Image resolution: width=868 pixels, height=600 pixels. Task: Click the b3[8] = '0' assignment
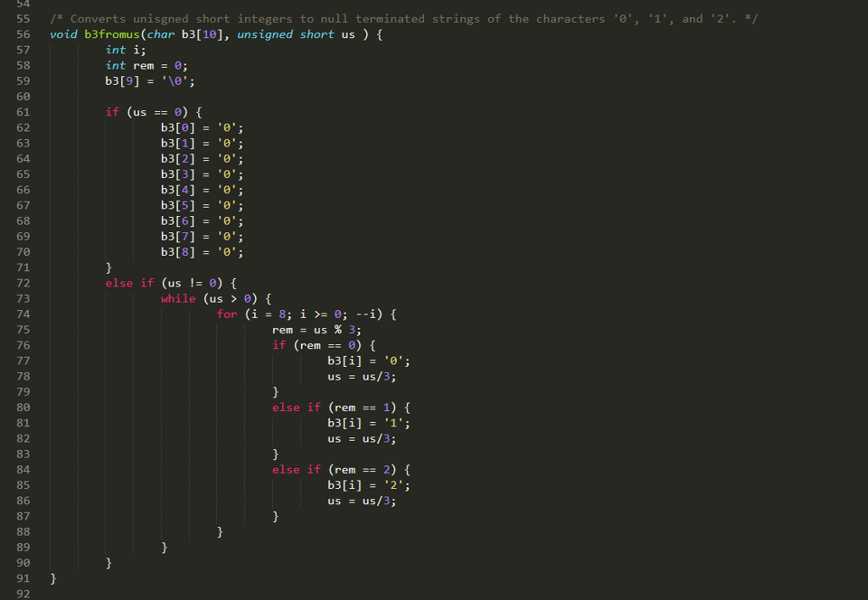(x=202, y=252)
